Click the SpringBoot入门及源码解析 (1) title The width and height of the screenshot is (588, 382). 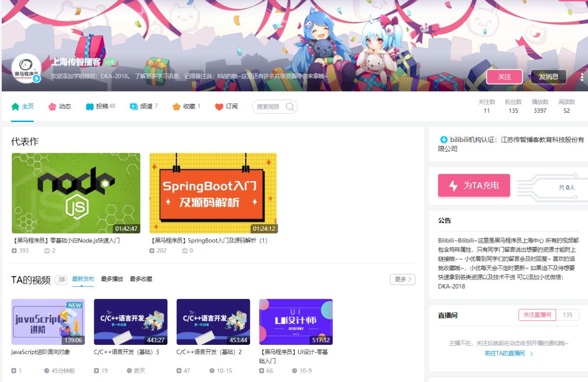click(208, 240)
